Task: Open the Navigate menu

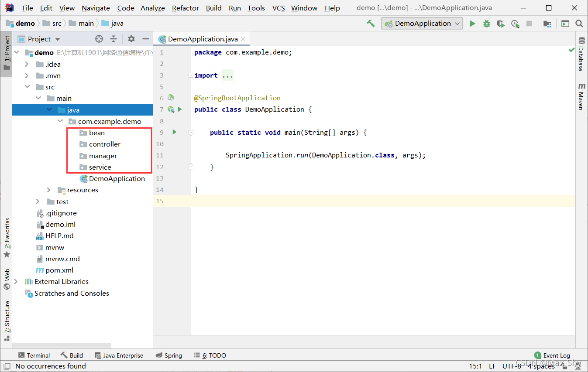Action: pos(96,8)
